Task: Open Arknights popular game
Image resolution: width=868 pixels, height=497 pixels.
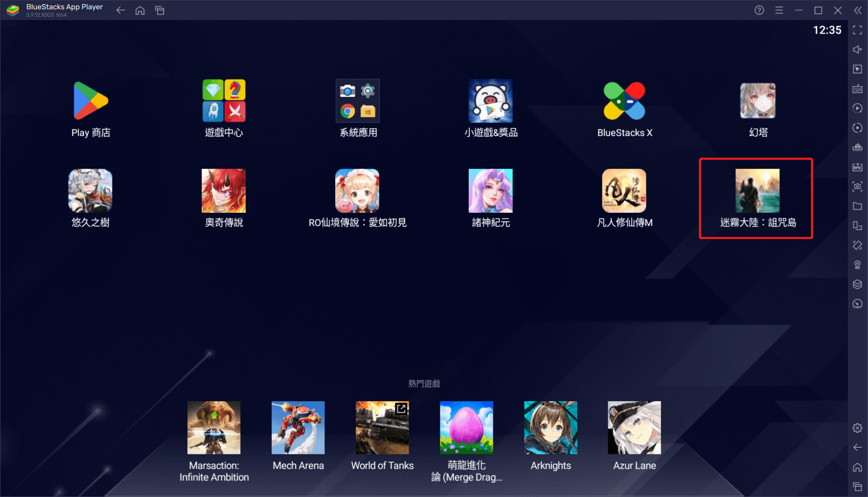Action: coord(550,428)
